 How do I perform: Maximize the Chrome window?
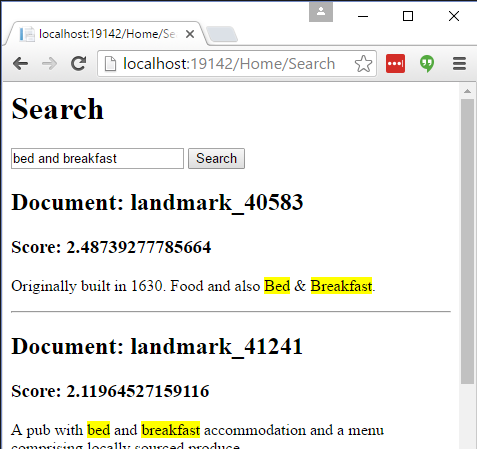coord(408,16)
